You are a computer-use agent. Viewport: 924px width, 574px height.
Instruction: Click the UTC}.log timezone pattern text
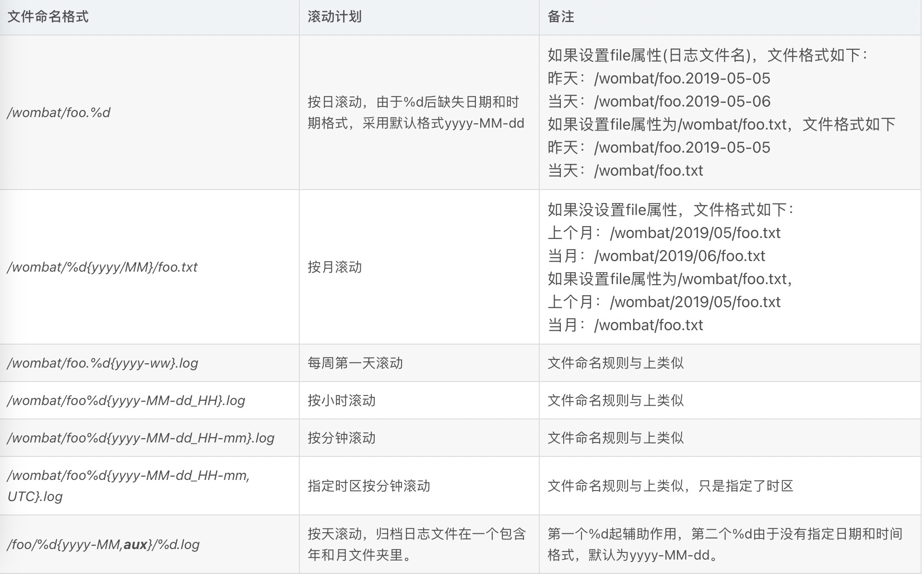tap(35, 496)
